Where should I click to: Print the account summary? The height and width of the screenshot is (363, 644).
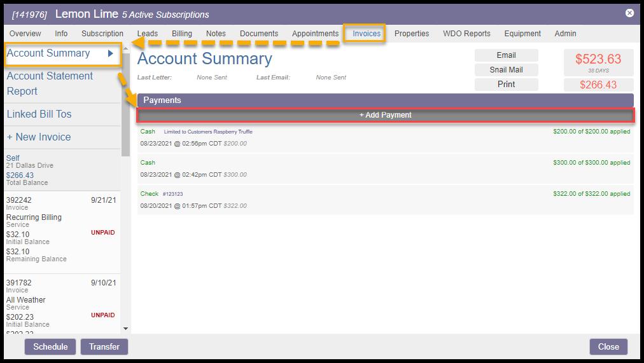point(506,85)
